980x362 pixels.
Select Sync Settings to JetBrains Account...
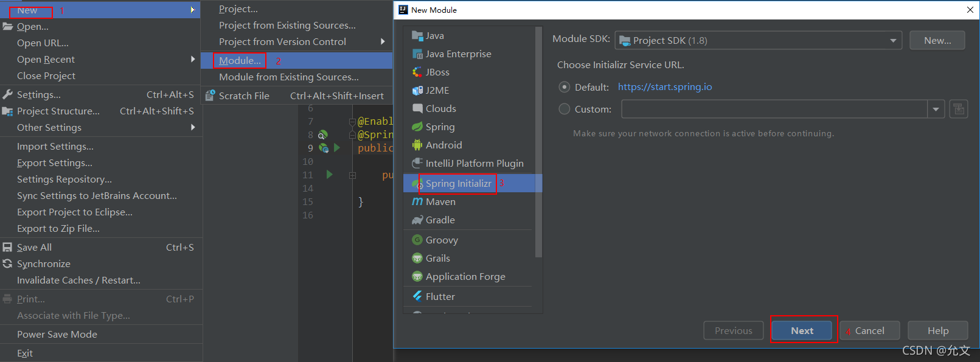point(100,196)
